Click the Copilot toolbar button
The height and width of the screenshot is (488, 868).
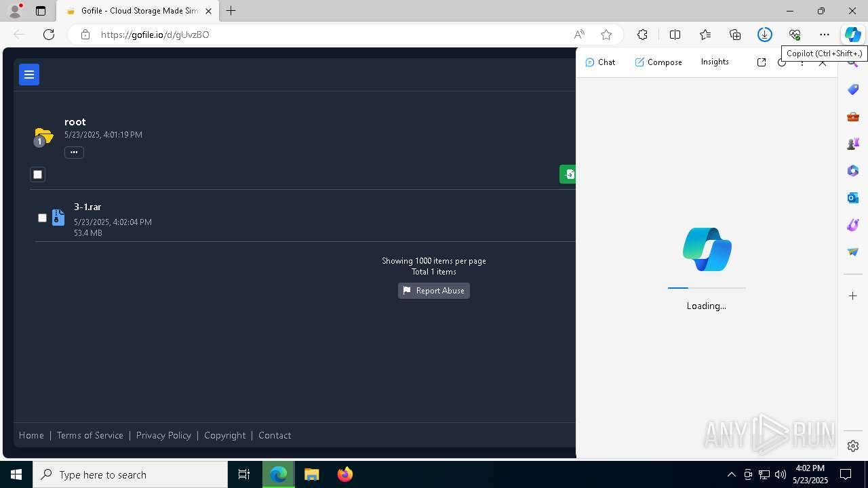click(x=852, y=35)
